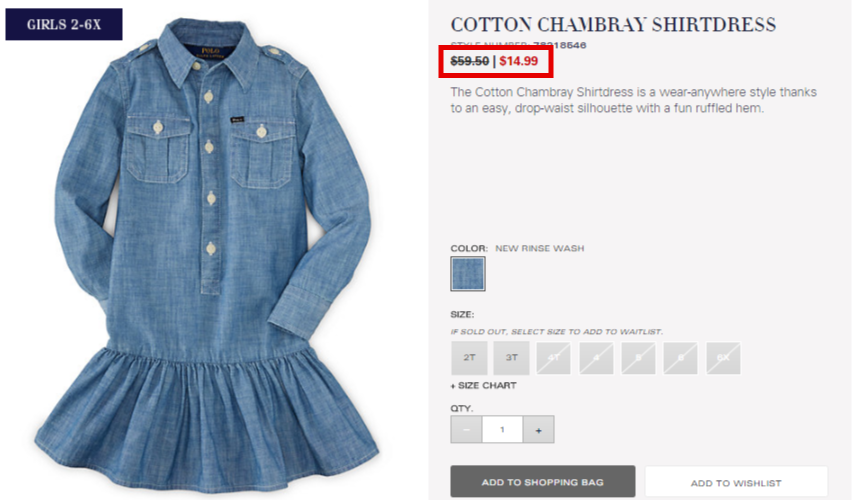The width and height of the screenshot is (852, 500).
Task: Select size 3T
Action: (511, 358)
